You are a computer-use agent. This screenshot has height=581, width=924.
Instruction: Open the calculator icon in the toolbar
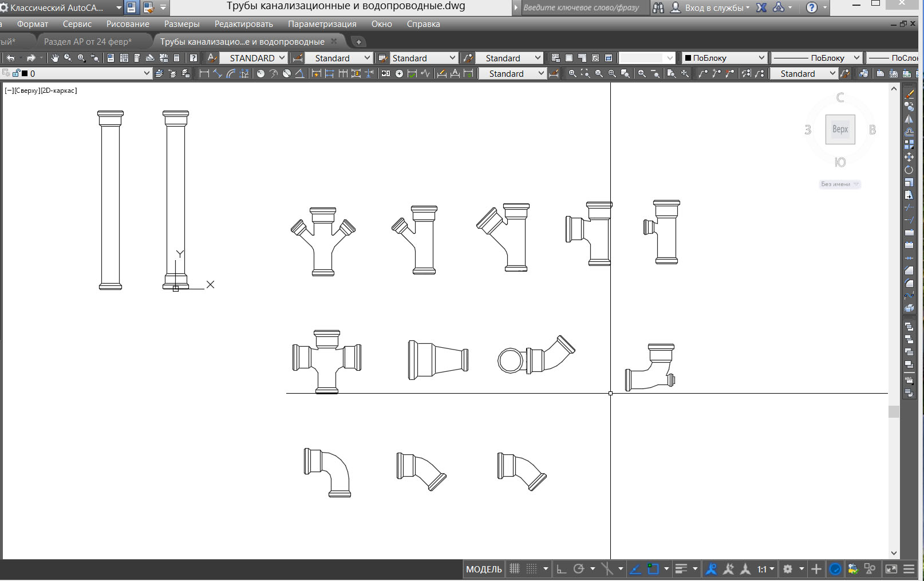(177, 58)
